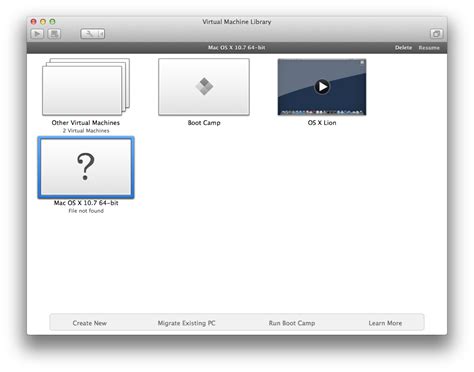Open virtual machine settings wrench icon
The width and height of the screenshot is (474, 372).
pyautogui.click(x=89, y=34)
